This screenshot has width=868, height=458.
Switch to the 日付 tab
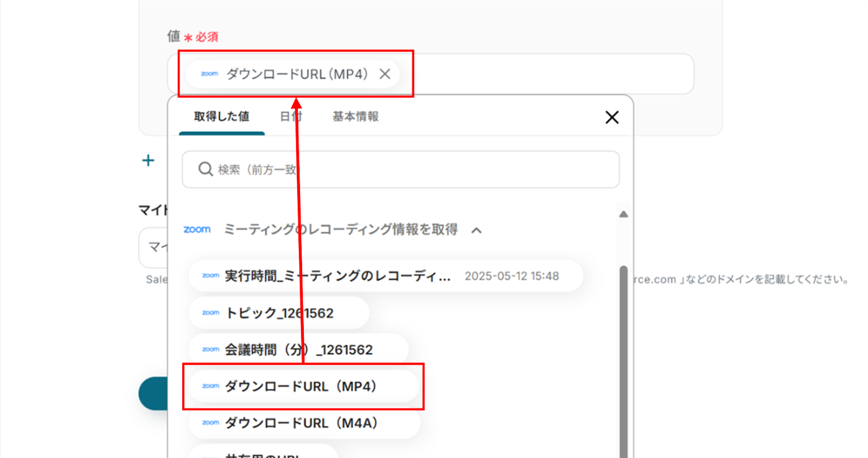point(291,117)
